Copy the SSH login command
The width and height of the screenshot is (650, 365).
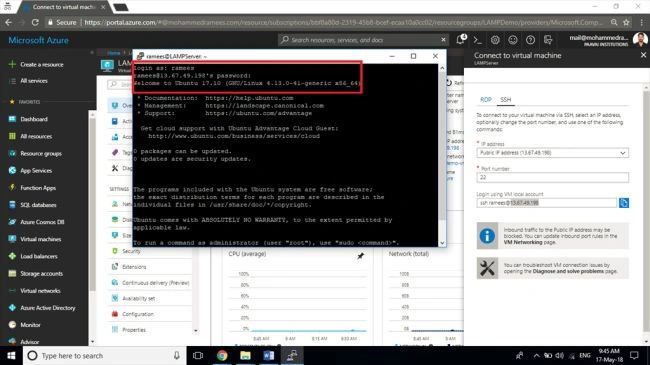[623, 203]
